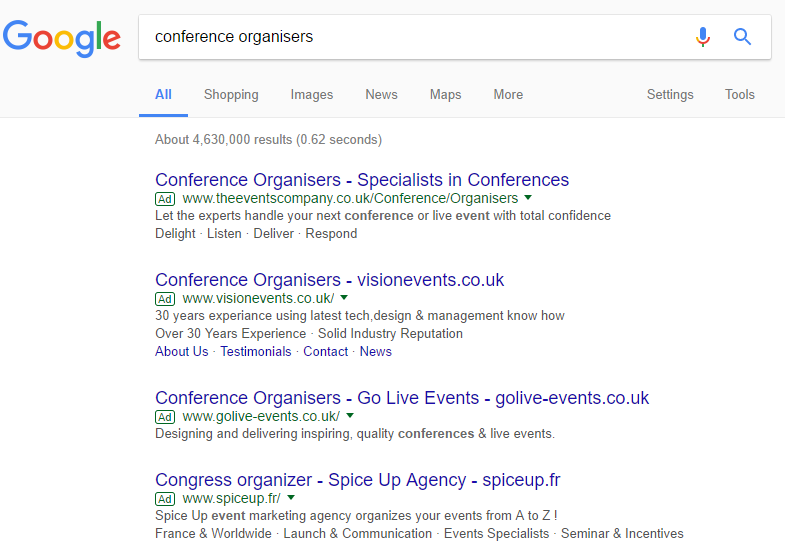This screenshot has height=555, width=785.
Task: Open the Congress organizer - Spice Up Agency result
Action: tap(357, 480)
